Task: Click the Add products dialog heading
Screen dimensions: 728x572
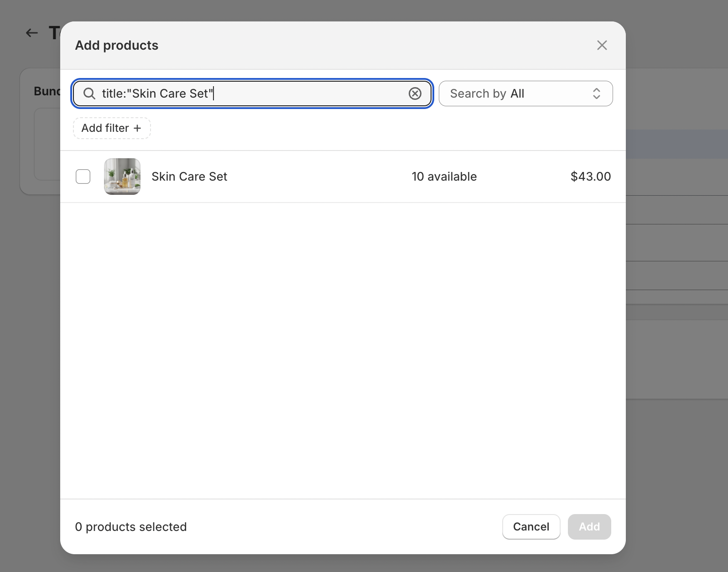Action: [x=117, y=45]
